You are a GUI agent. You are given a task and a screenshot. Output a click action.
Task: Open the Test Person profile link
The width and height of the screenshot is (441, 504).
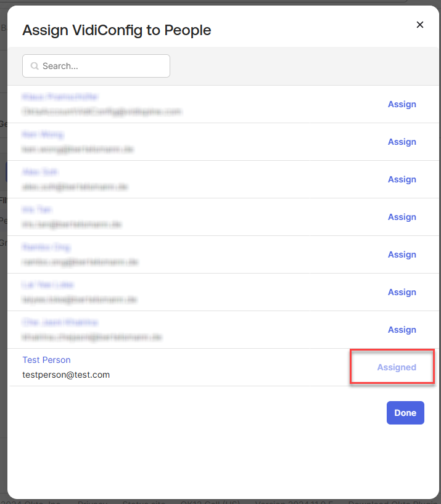click(x=46, y=360)
